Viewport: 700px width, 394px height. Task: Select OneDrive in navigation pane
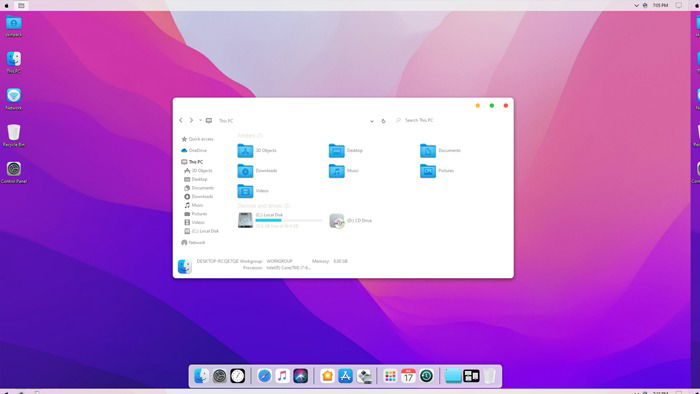[194, 150]
